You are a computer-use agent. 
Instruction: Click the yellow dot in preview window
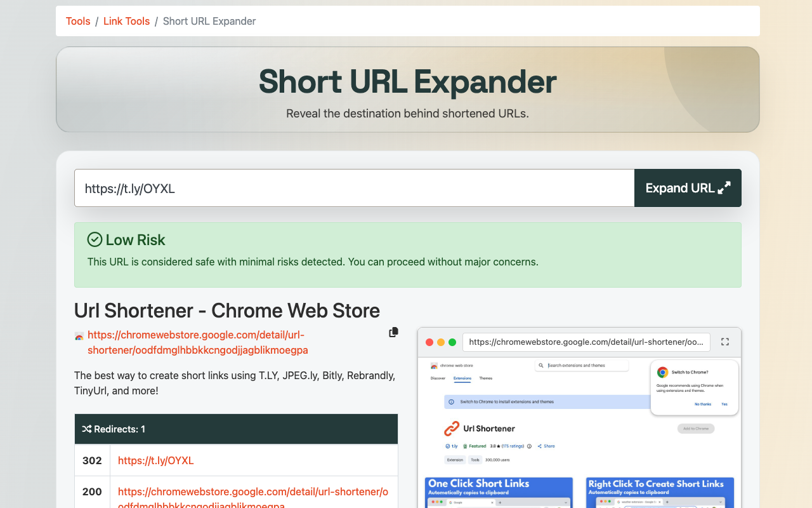441,342
